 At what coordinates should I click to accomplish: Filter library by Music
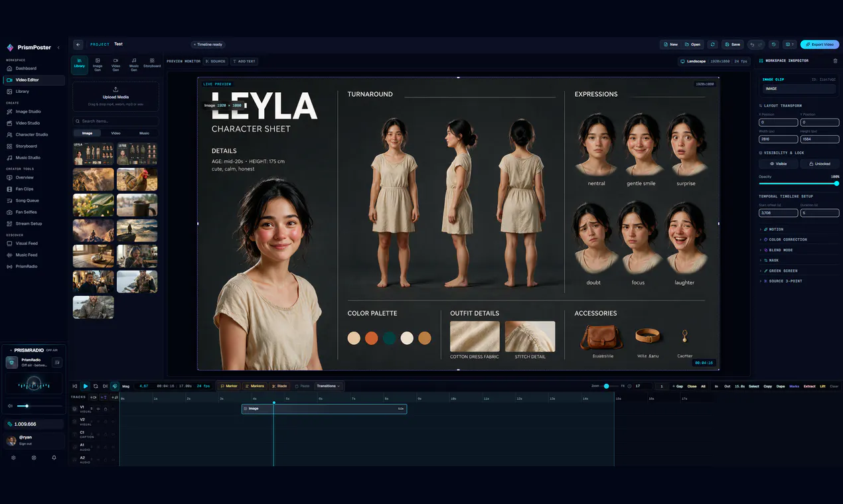(144, 133)
